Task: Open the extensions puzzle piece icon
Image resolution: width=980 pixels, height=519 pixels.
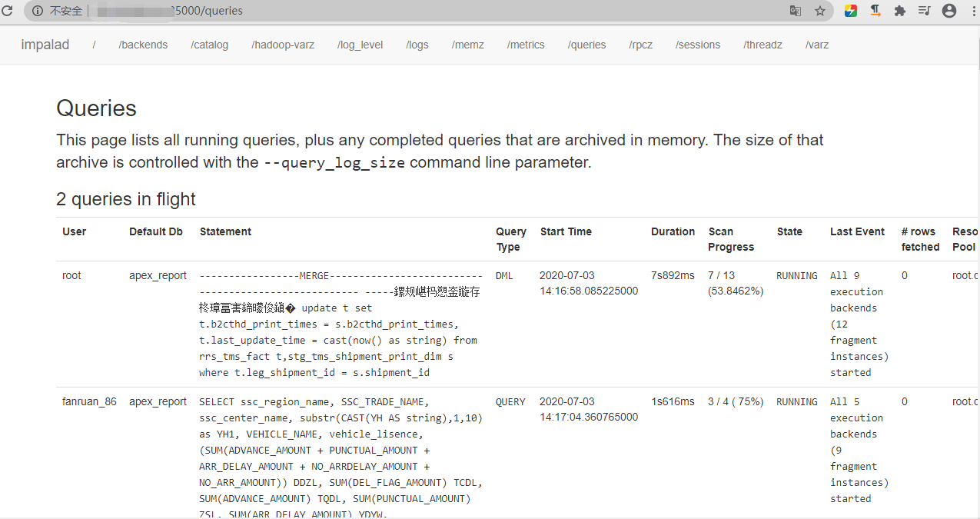Action: coord(899,11)
